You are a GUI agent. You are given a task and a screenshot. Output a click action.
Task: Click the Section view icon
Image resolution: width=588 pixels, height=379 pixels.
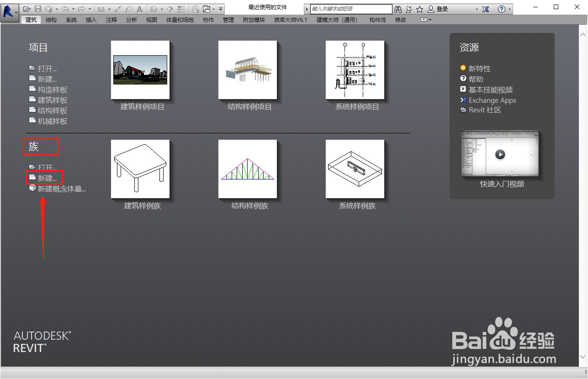tap(170, 9)
